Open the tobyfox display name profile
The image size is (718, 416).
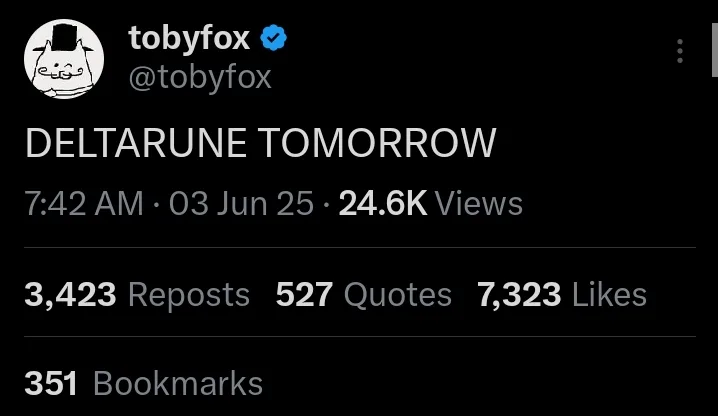click(x=189, y=38)
